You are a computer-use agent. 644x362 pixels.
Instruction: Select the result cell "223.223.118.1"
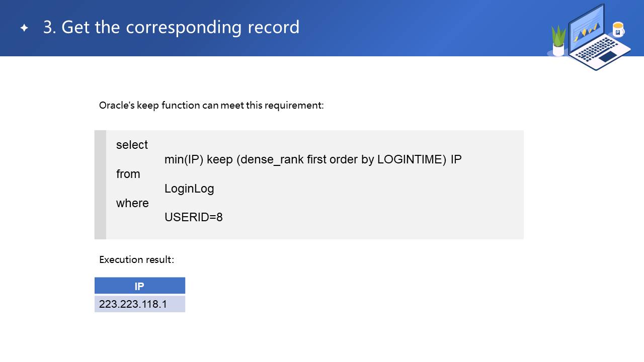coord(133,304)
